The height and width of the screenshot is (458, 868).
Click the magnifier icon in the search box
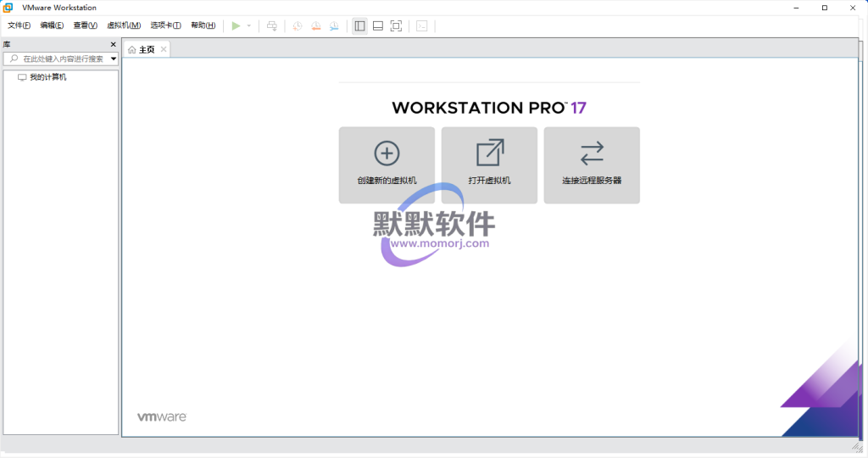[14, 59]
